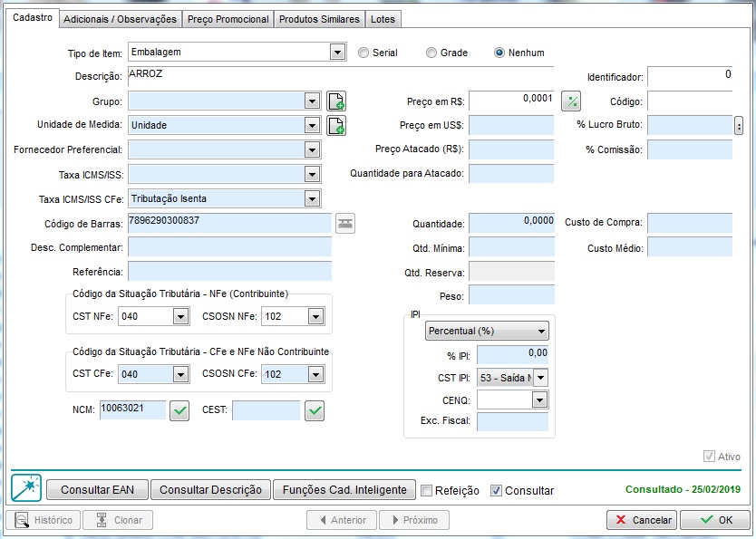Confirm with the OK button
The image size is (756, 539).
coord(715,520)
